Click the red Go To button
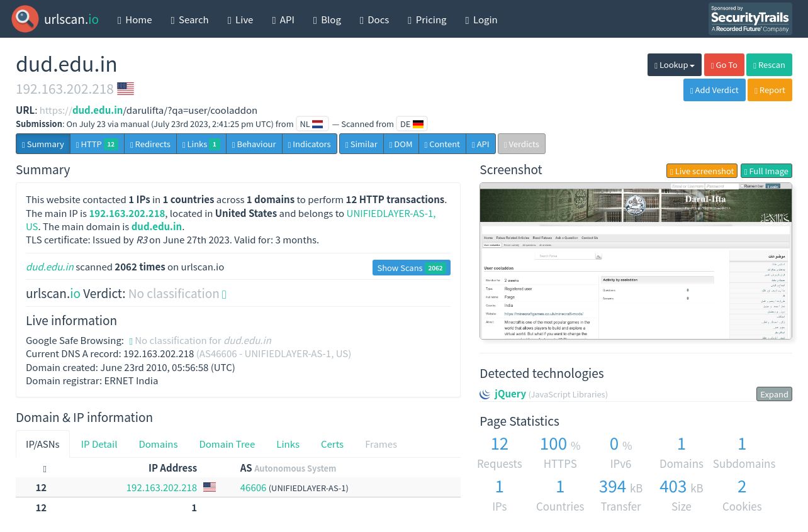 coord(724,65)
